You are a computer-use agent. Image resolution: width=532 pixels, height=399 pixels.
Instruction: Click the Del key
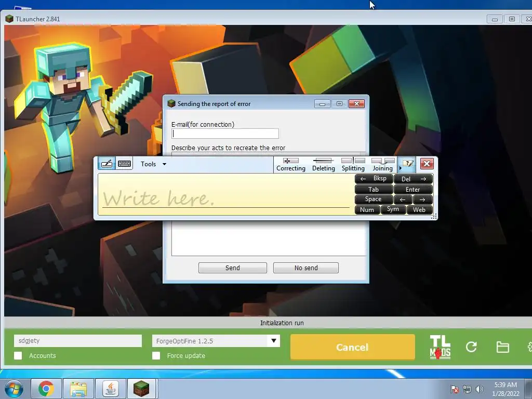tap(413, 179)
